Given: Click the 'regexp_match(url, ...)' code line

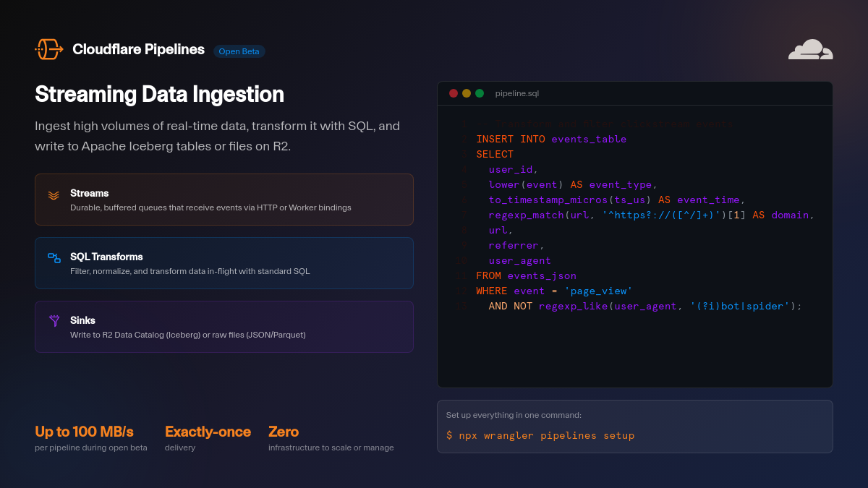Looking at the screenshot, I should 652,215.
